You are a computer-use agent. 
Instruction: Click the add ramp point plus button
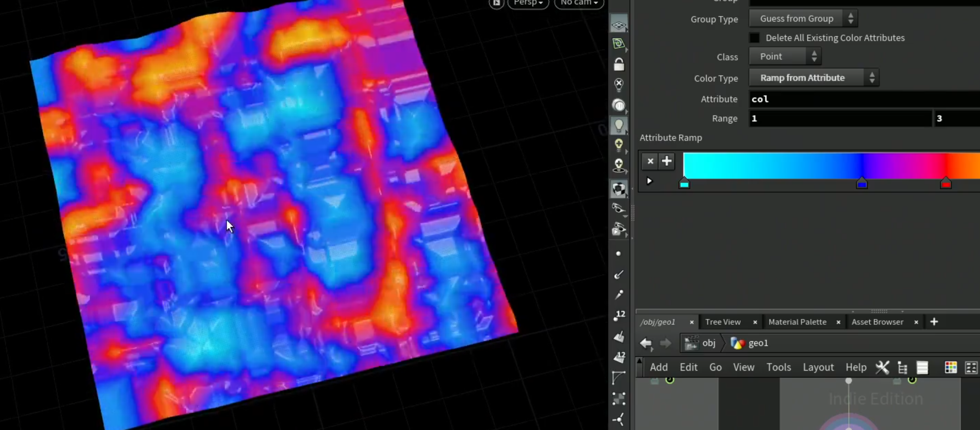coord(666,161)
